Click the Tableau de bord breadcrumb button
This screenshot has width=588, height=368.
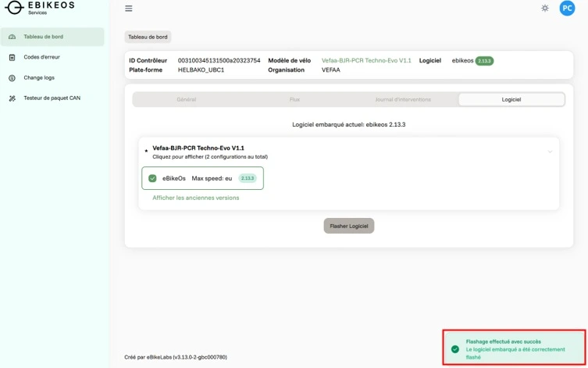148,37
